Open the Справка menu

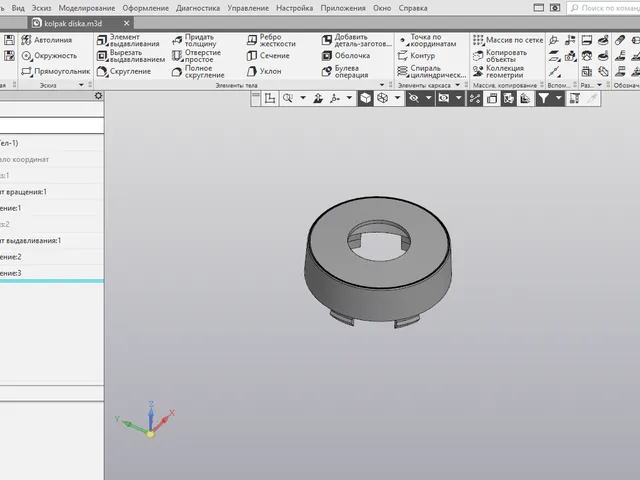tap(413, 8)
